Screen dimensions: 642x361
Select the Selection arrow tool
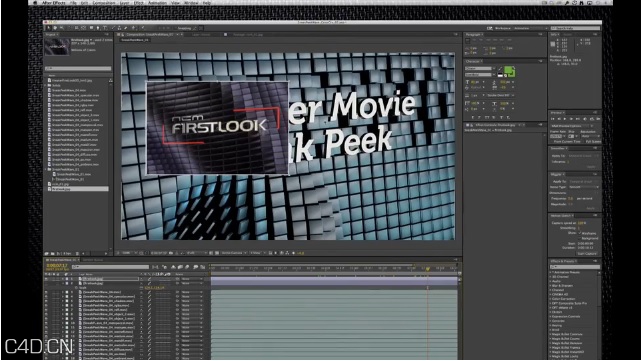pyautogui.click(x=48, y=28)
